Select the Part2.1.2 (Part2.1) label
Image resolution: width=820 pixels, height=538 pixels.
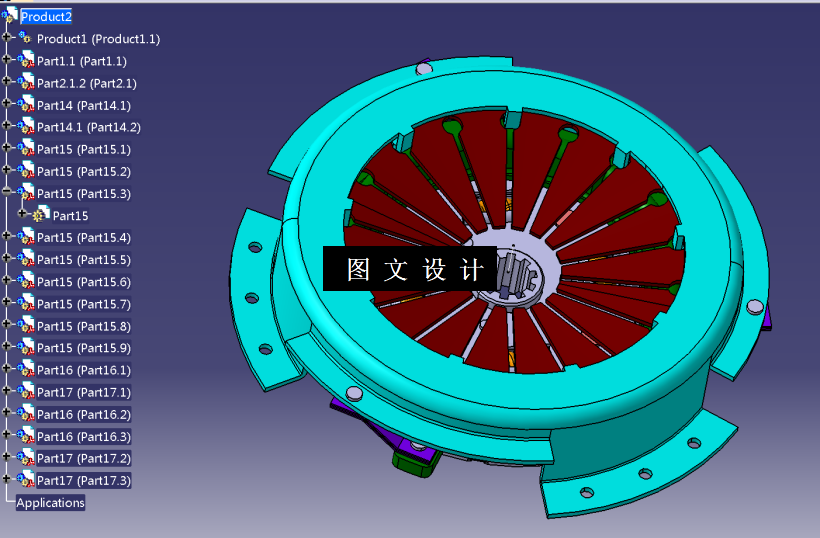tap(87, 83)
